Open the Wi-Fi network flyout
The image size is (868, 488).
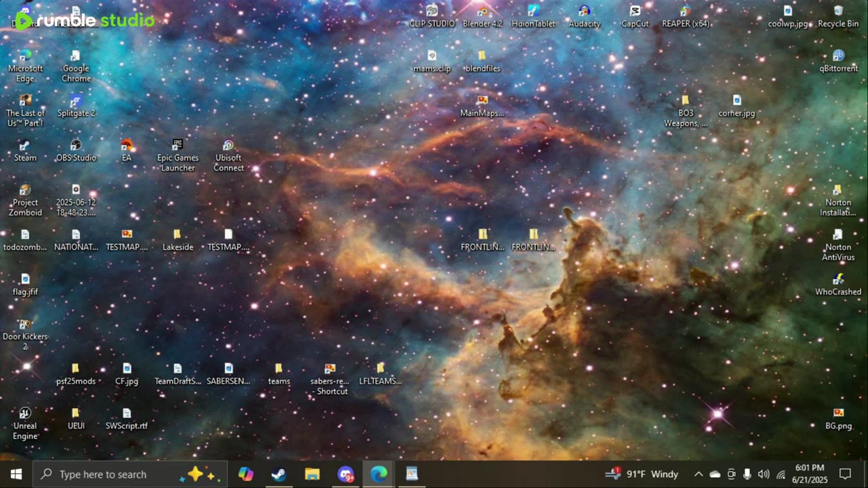pos(781,474)
